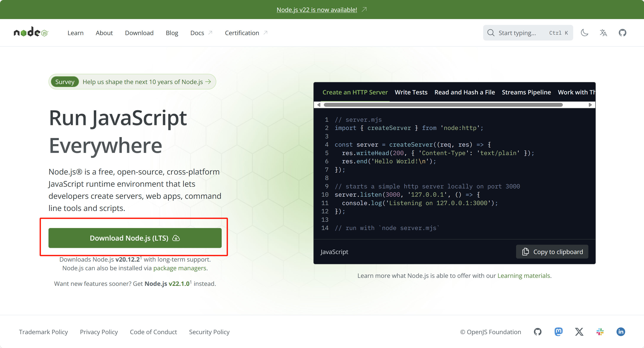Open the Blog page
644x348 pixels.
172,33
